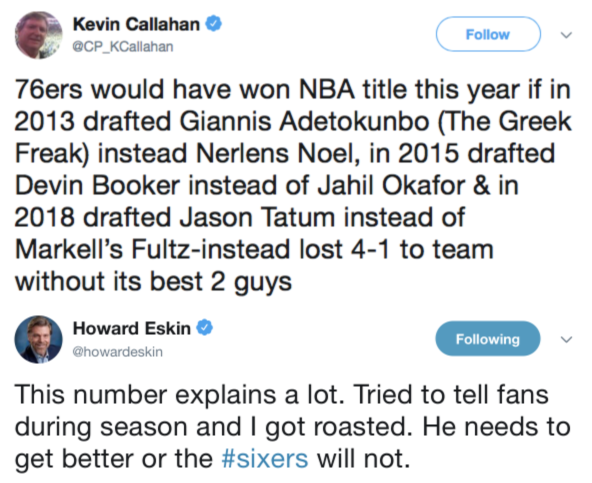Open the #sixers hashtag
This screenshot has width=592, height=483.
coord(265,459)
